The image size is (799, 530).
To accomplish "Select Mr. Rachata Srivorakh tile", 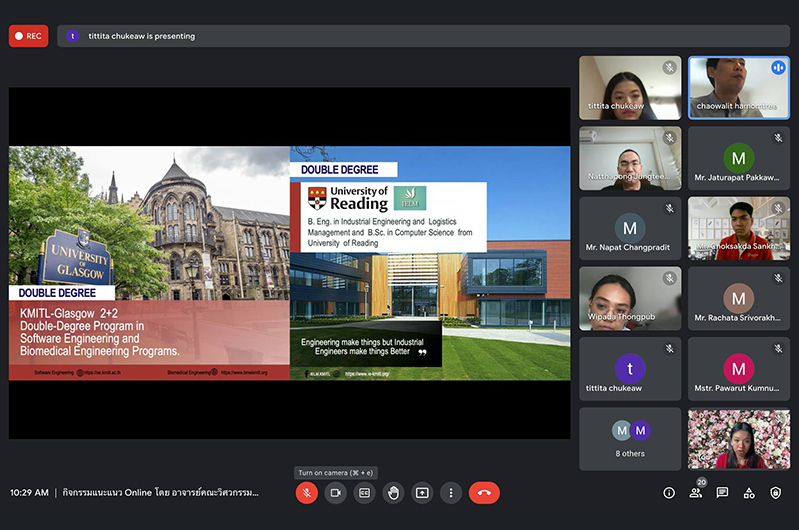I will click(x=739, y=299).
